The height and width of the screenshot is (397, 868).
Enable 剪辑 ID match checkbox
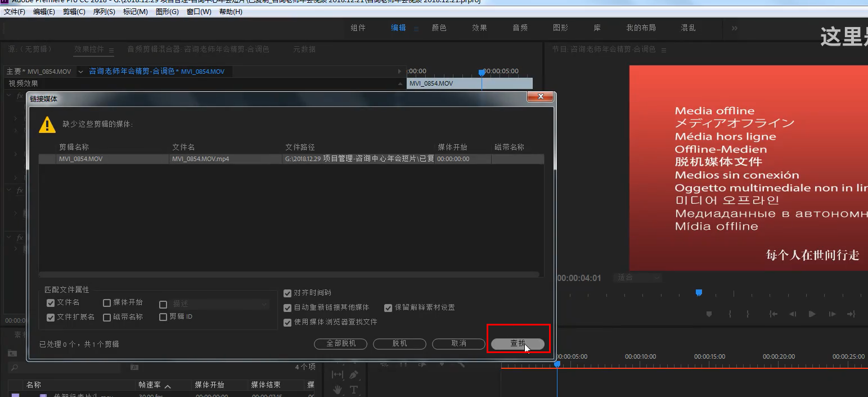(163, 317)
